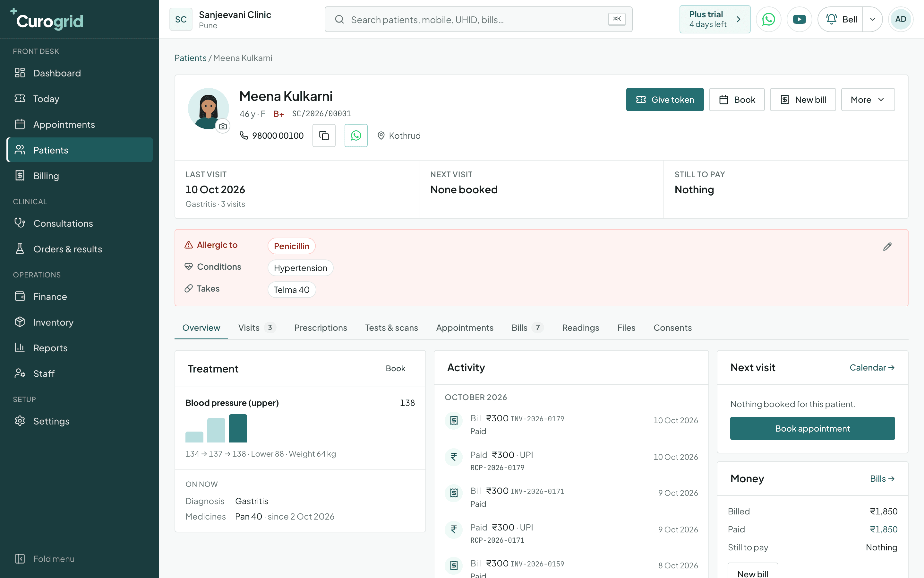Viewport: 924px width, 578px height.
Task: Click the Book appointment button
Action: pos(812,428)
